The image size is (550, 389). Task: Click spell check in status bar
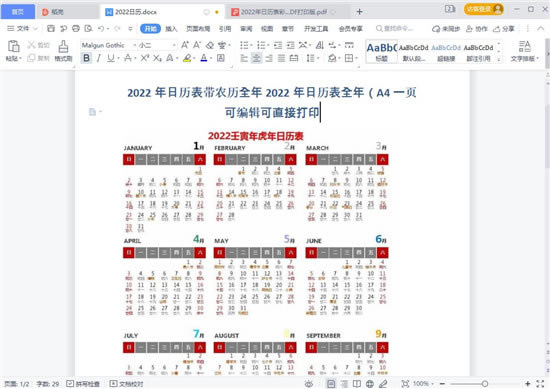(x=83, y=384)
